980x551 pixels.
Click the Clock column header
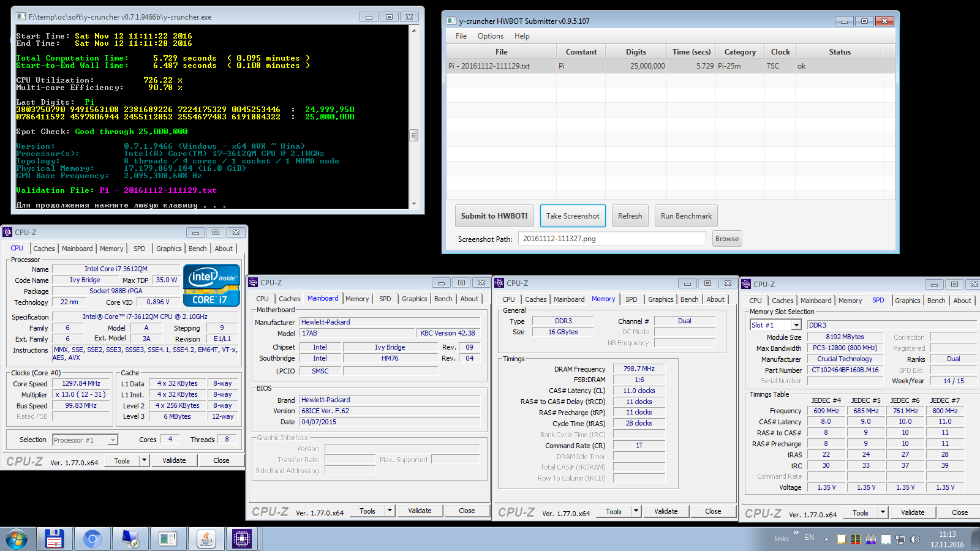(x=780, y=52)
